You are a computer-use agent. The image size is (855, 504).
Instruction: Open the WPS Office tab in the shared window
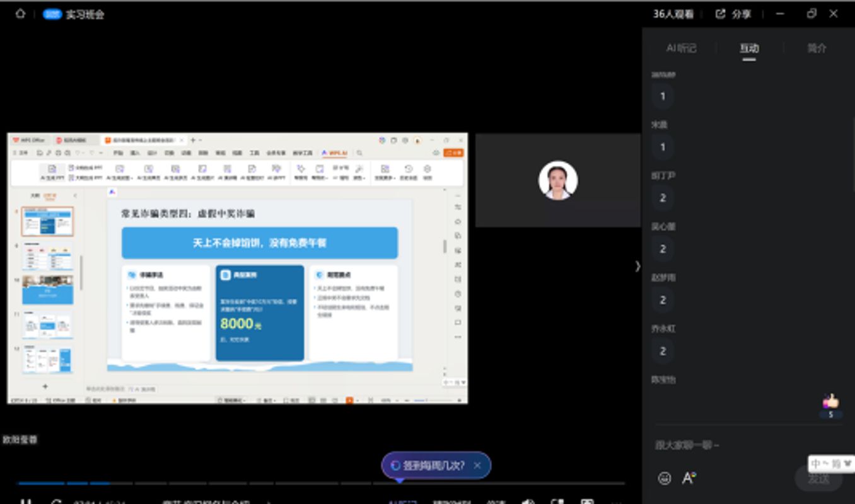click(28, 140)
